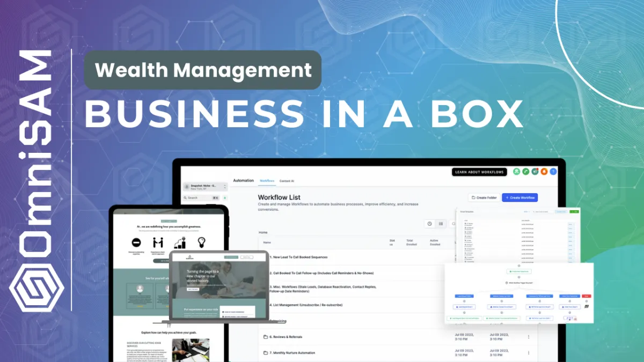Open the Workflows tab
This screenshot has height=362, width=644.
coord(267,181)
